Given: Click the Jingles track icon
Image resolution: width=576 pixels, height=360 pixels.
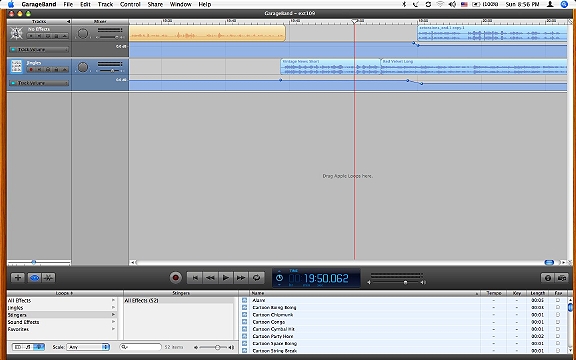Looking at the screenshot, I should (x=16, y=67).
